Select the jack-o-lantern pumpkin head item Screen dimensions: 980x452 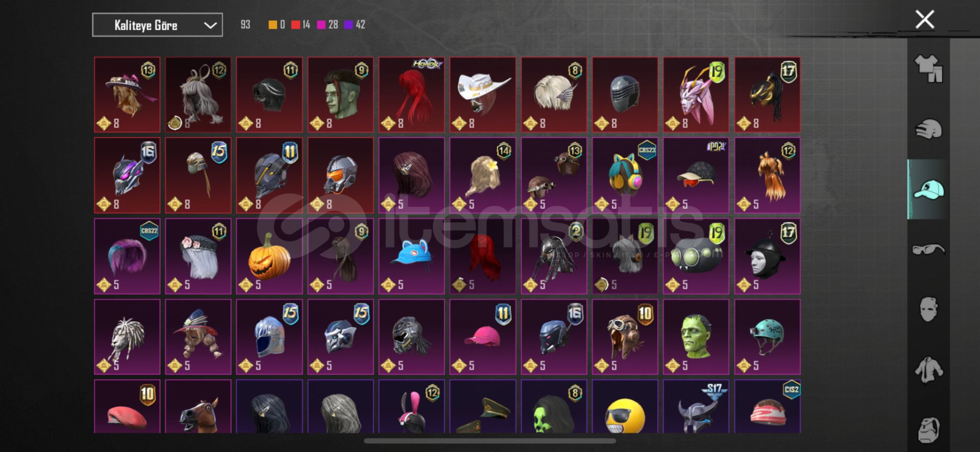point(269,256)
